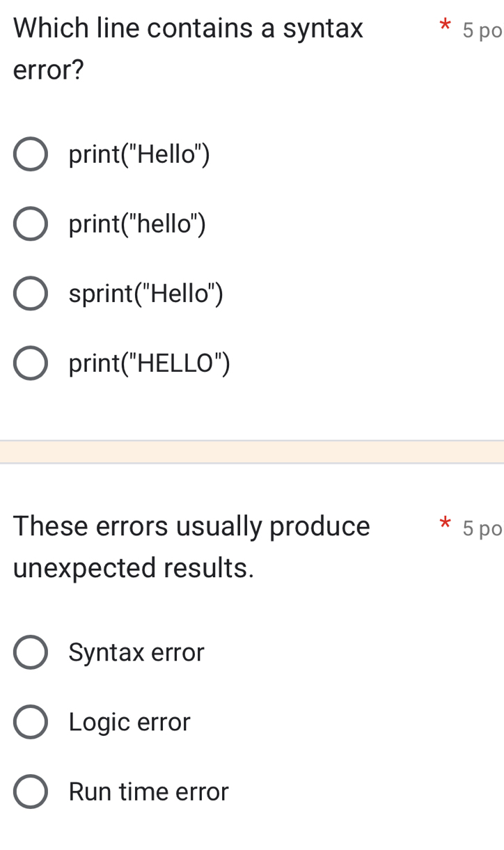Choose Logic error as your answer
Screen dimensions: 504x850
[x=30, y=722]
